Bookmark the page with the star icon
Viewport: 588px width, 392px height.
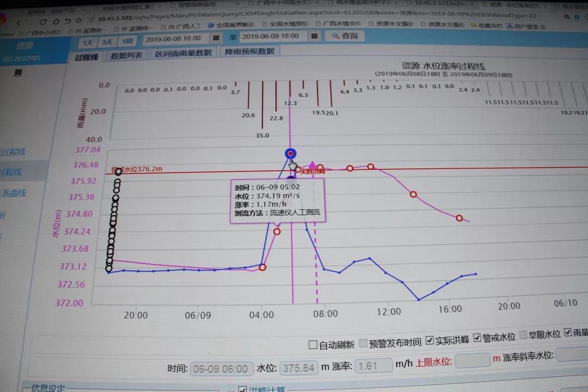point(79,20)
